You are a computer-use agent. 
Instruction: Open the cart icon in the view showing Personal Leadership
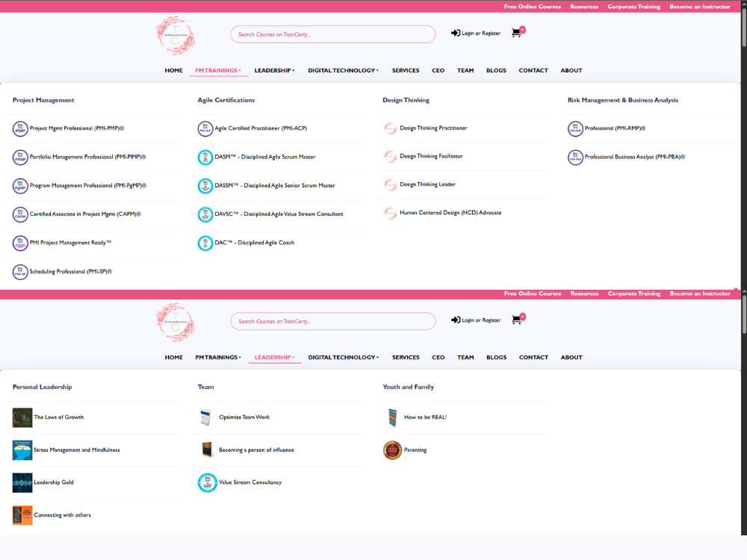516,320
